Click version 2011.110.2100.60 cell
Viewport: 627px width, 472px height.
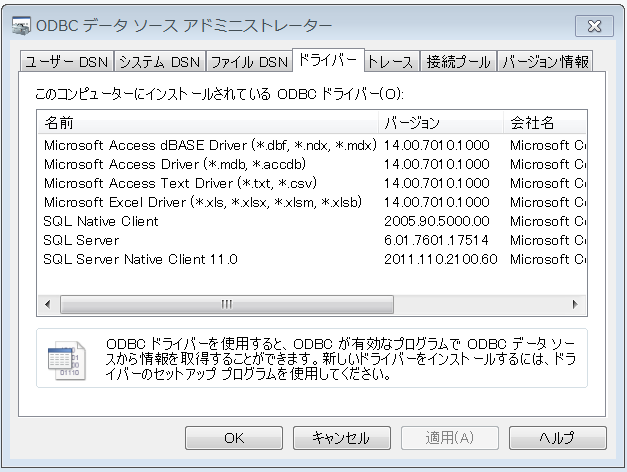[x=441, y=259]
